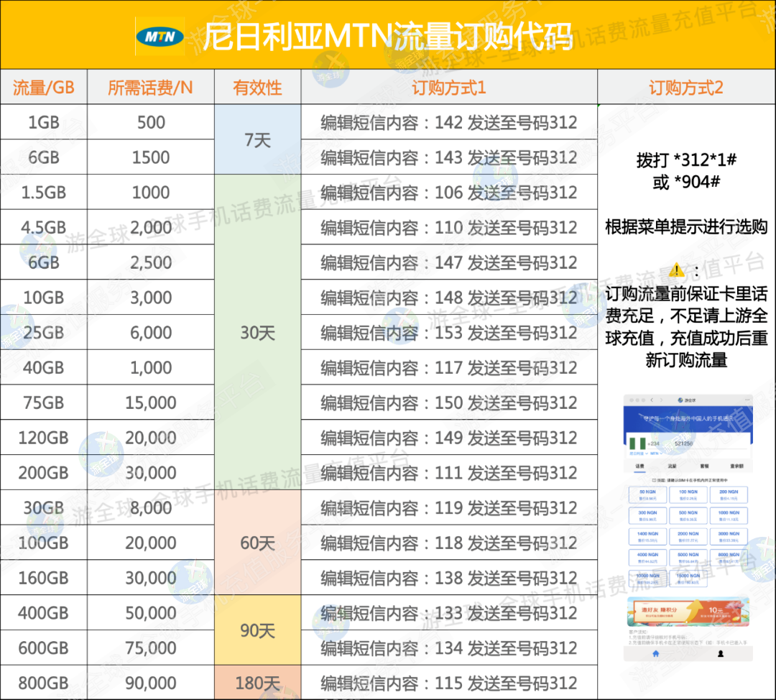The height and width of the screenshot is (700, 776).
Task: Choose the 50 NGN recharge option
Action: point(647,494)
